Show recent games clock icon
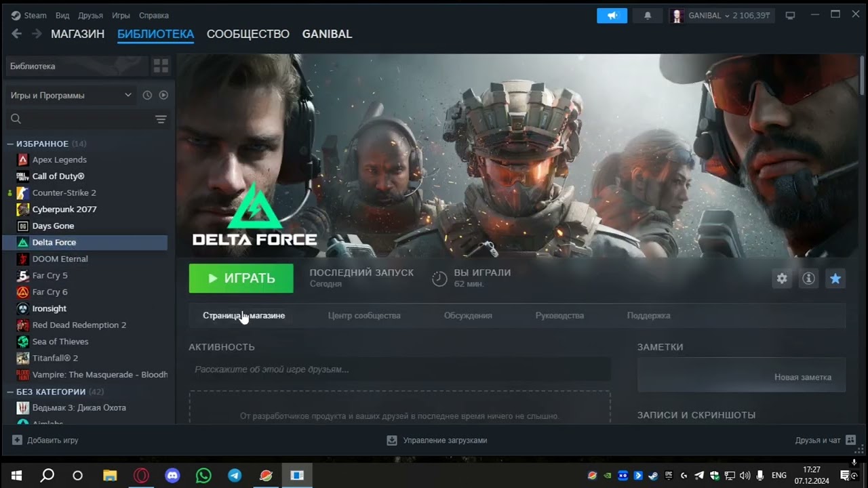This screenshot has width=868, height=488. 147,96
